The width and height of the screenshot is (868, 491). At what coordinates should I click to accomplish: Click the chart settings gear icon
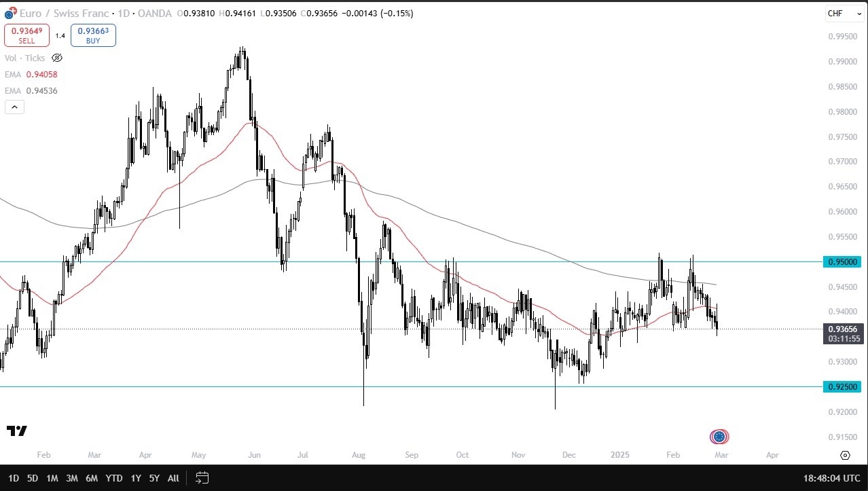point(845,455)
